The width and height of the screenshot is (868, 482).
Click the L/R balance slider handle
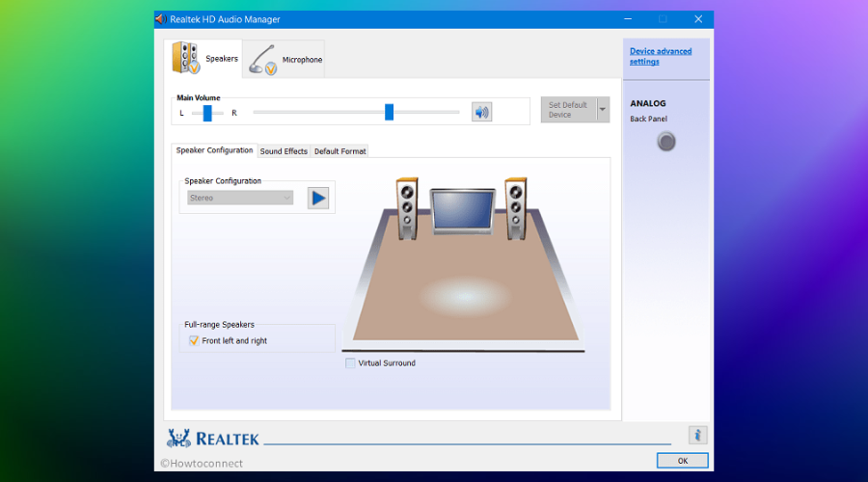[x=207, y=113]
